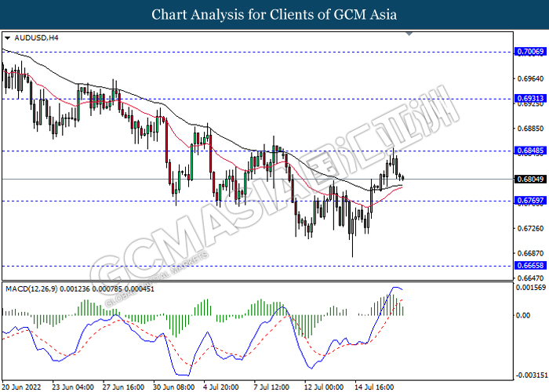Click the 12 Jul 00:00 time label
549x392 pixels.
tap(324, 387)
